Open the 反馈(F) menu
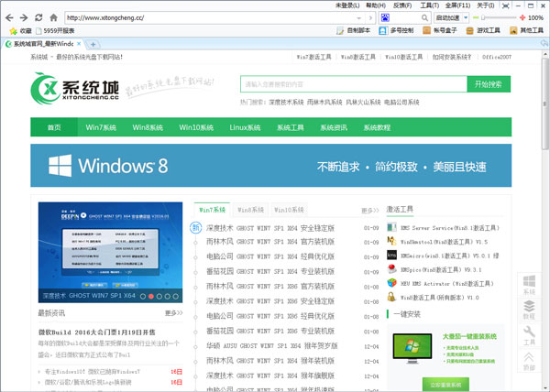 point(402,5)
